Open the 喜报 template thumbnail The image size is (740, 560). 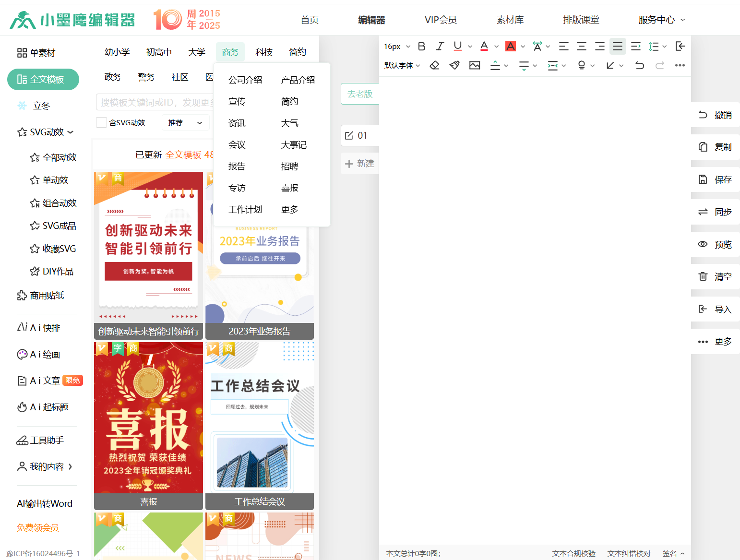[148, 422]
